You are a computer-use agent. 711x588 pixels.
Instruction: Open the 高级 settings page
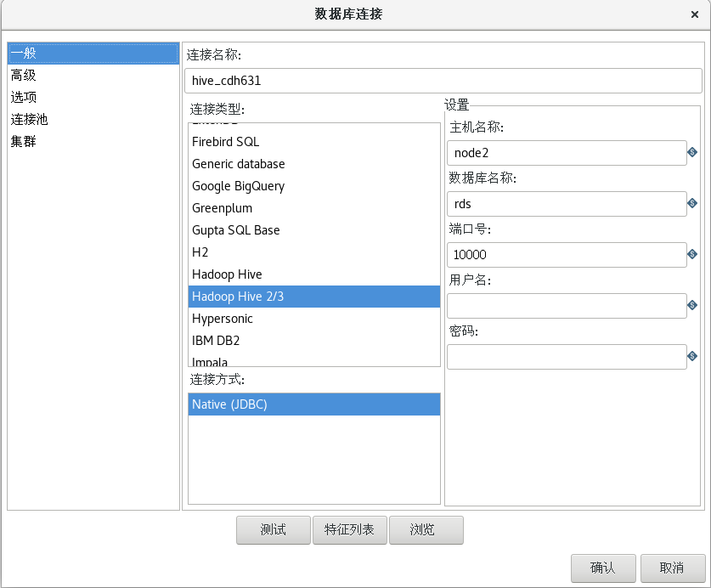click(x=93, y=76)
